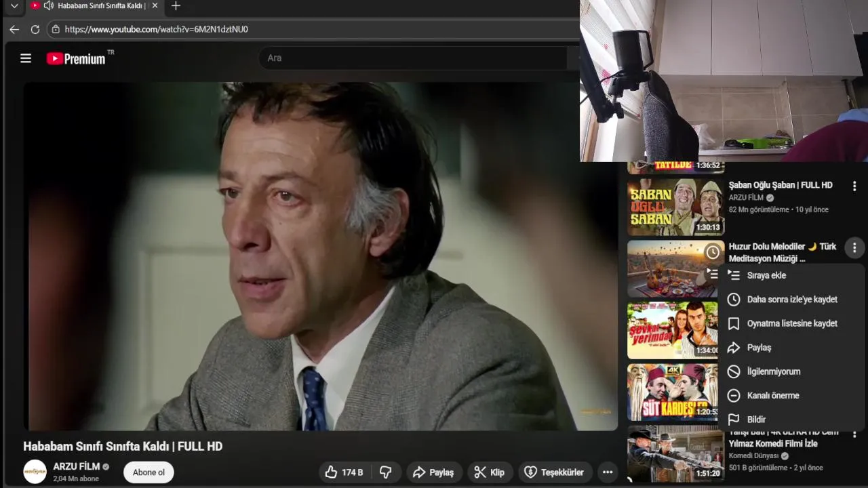
Task: Choose Sıraya ekle from the menu
Action: coord(791,276)
